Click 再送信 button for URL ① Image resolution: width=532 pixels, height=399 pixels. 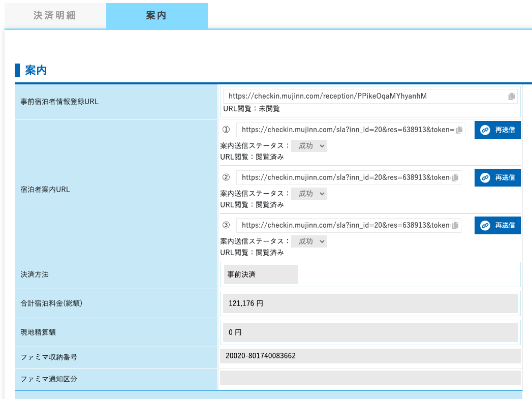[497, 130]
